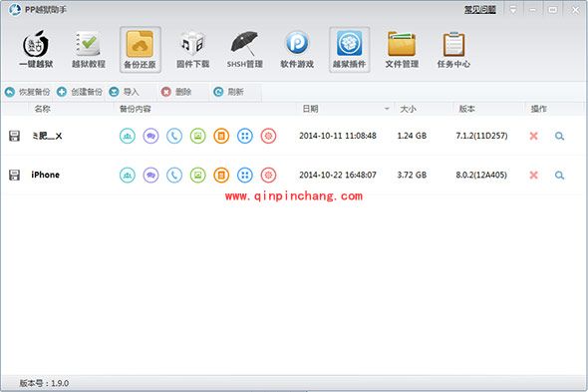Click contacts icon in iPhone backup row
This screenshot has height=392, width=588.
(x=128, y=175)
